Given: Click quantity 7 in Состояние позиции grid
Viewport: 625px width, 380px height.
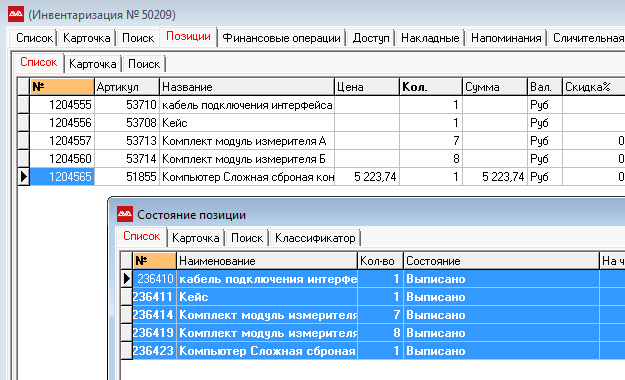Looking at the screenshot, I should 380,315.
